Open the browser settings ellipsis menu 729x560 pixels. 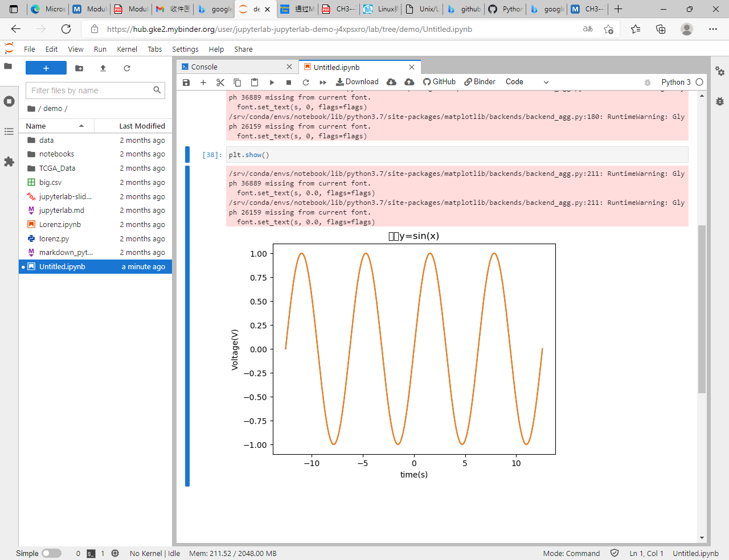713,29
